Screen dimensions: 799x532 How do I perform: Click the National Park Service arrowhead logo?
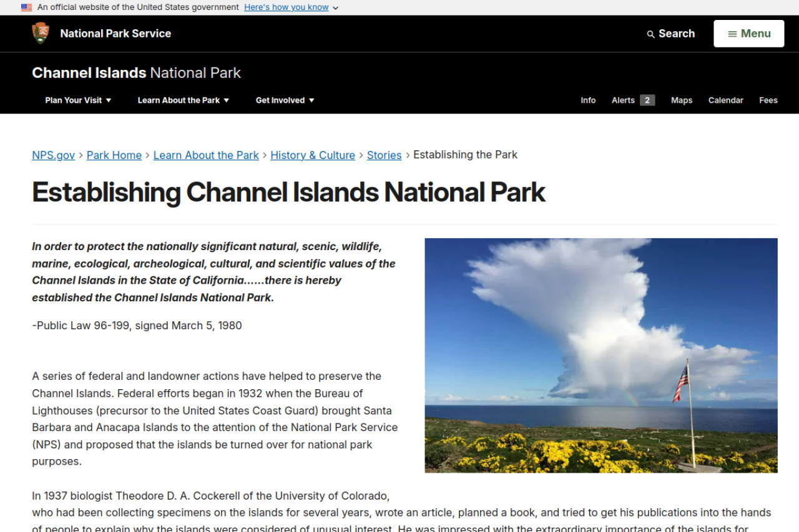41,33
